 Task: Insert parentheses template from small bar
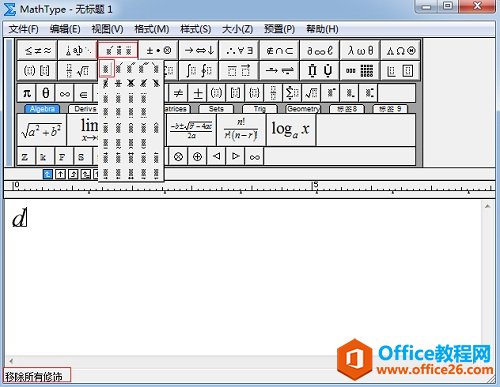point(216,93)
